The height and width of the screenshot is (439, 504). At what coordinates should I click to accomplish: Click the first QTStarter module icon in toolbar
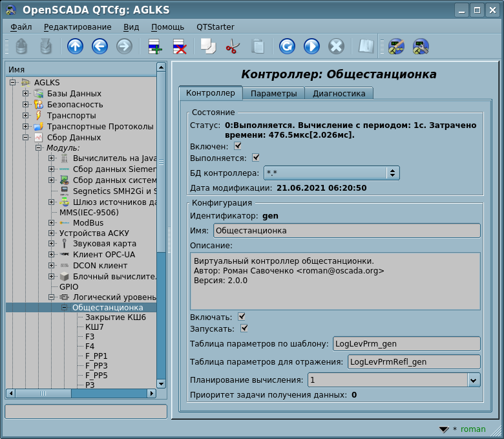click(x=396, y=47)
